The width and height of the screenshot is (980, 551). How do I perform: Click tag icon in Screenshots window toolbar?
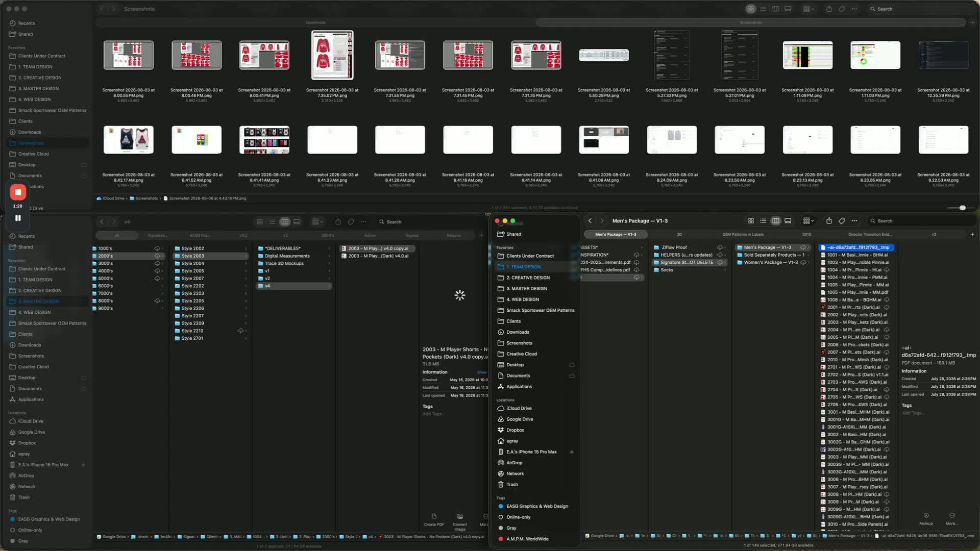click(842, 9)
